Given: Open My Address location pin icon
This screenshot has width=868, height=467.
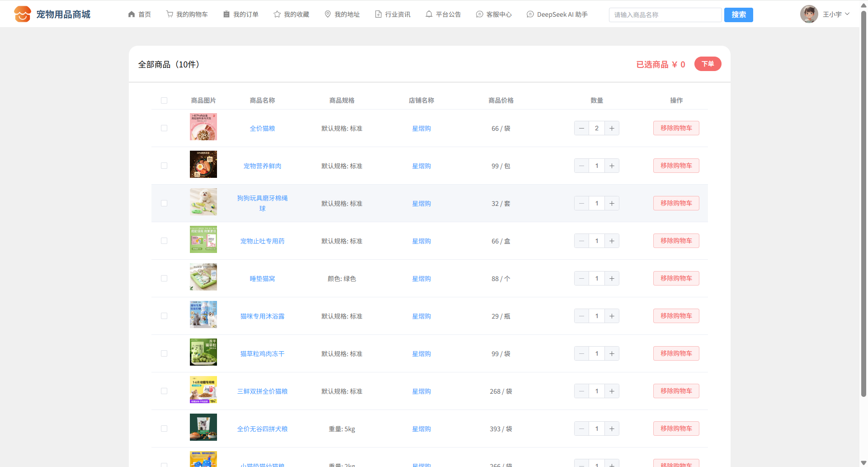Looking at the screenshot, I should 328,14.
